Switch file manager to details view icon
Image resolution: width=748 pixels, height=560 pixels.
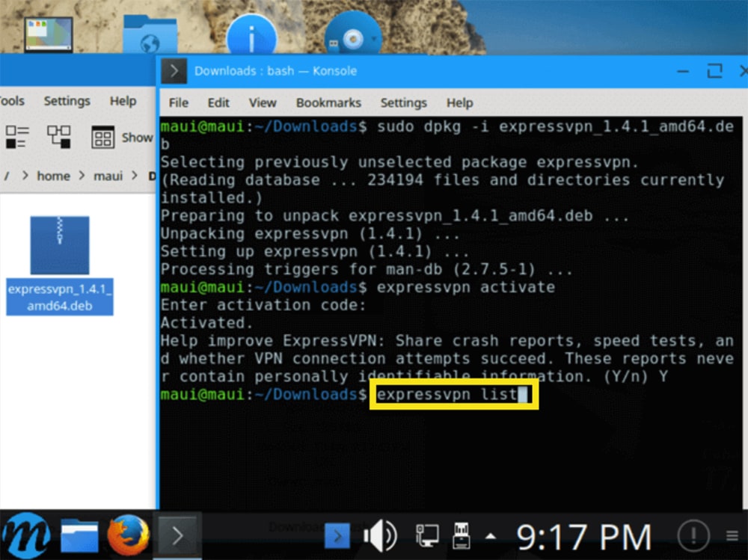17,138
